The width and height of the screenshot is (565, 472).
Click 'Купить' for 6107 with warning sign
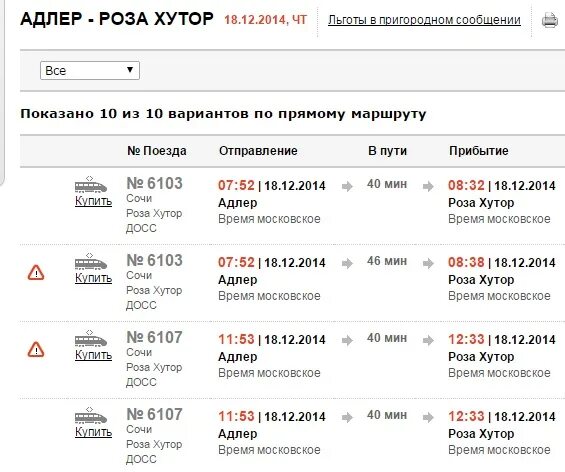93,355
